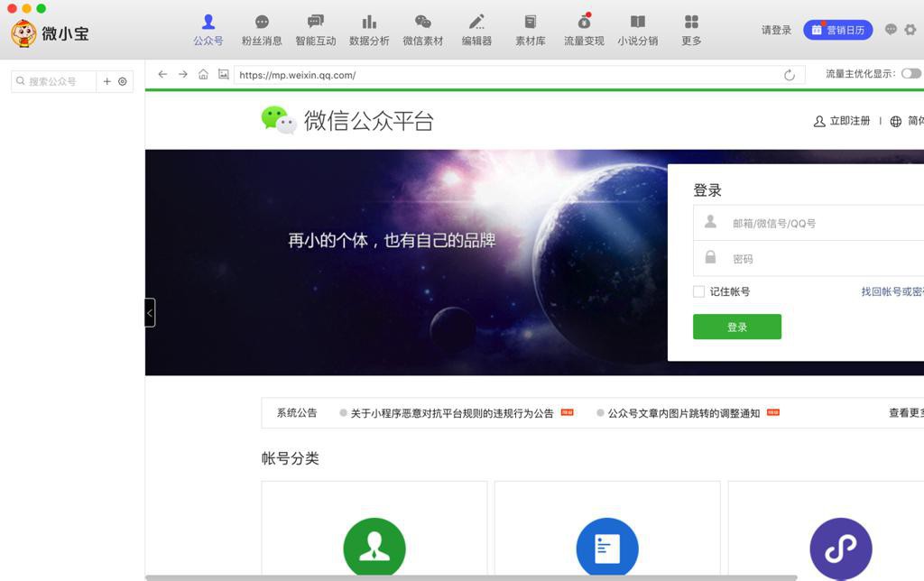Click the account 邮箱/微信号/QQ号 field

click(808, 223)
